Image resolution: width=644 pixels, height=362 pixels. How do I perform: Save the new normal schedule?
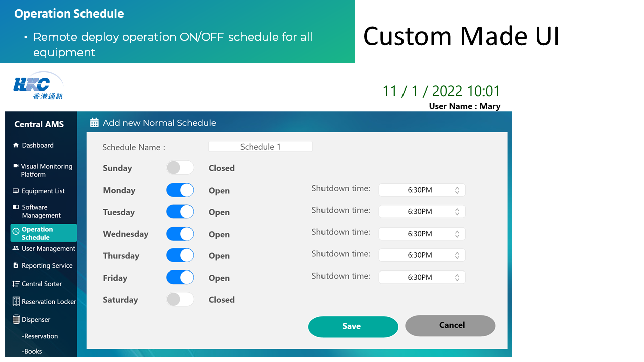[353, 326]
